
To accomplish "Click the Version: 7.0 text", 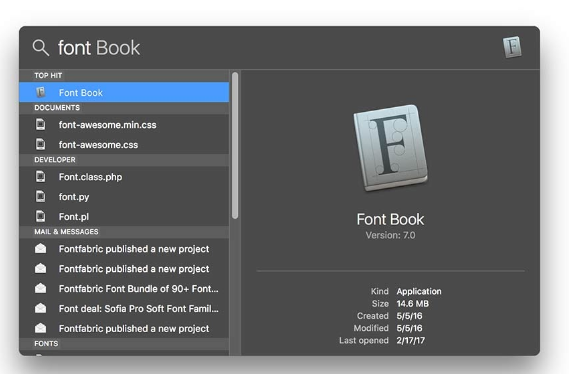I will (x=390, y=235).
